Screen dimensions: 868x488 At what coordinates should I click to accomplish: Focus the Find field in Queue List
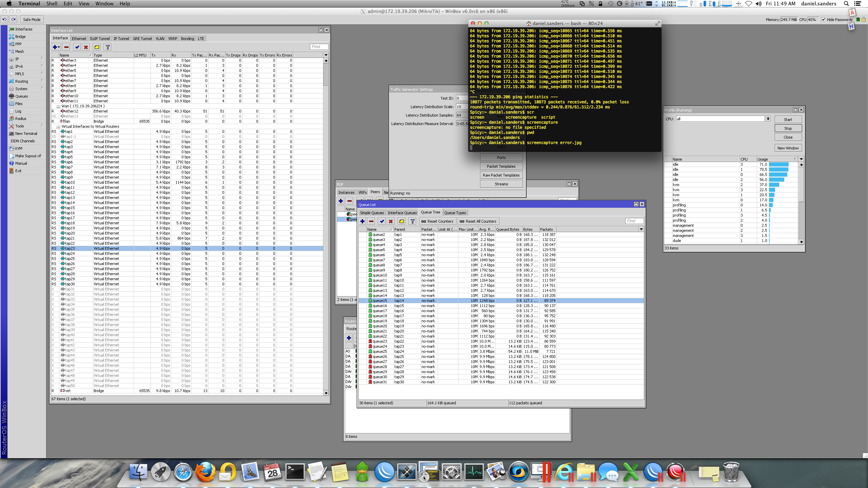pyautogui.click(x=634, y=221)
